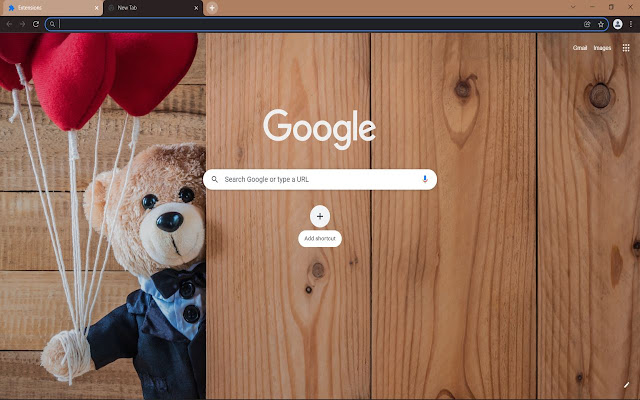640x400 pixels.
Task: Share this page via the address bar icon
Action: [587, 24]
